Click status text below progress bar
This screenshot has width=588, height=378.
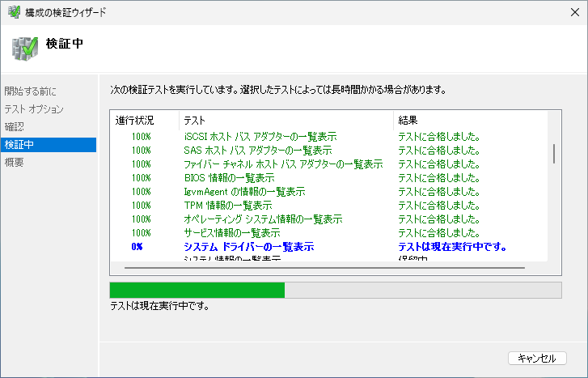(159, 306)
